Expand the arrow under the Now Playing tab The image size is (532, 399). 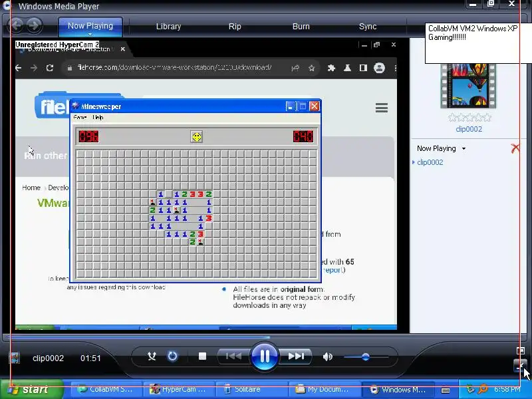tap(90, 35)
